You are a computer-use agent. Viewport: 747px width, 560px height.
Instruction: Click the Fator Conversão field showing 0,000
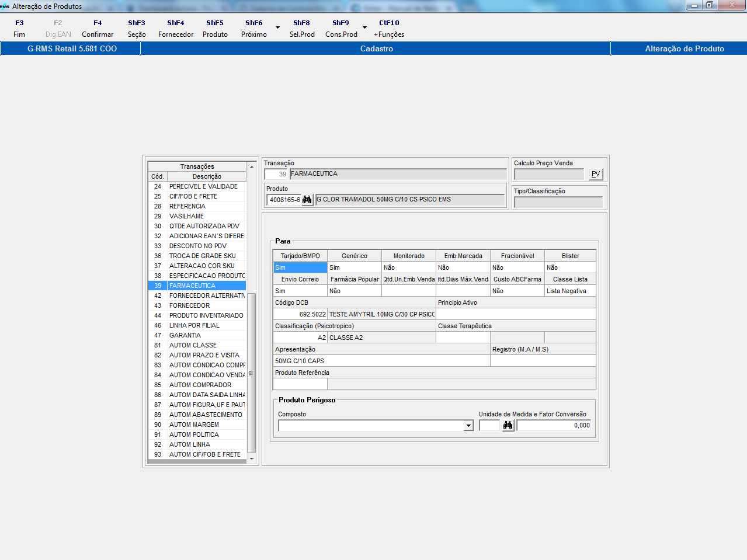pos(554,426)
